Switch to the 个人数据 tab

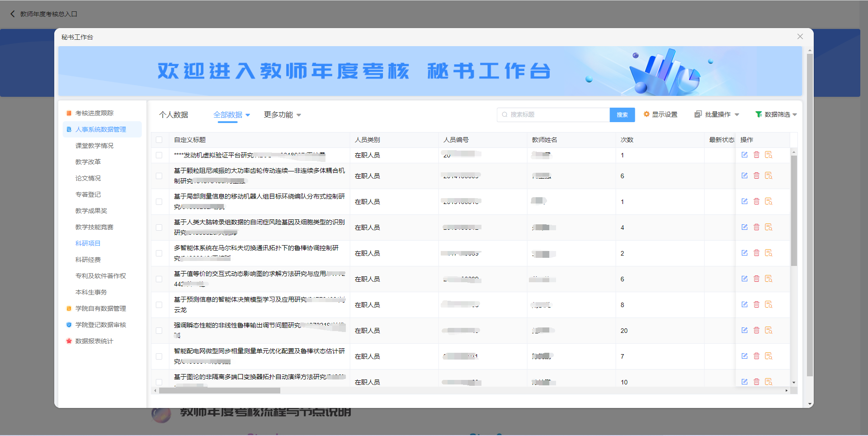click(x=174, y=115)
